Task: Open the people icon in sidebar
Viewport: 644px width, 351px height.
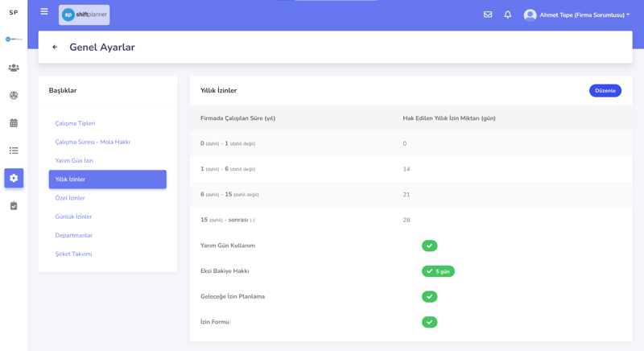Action: pyautogui.click(x=14, y=68)
